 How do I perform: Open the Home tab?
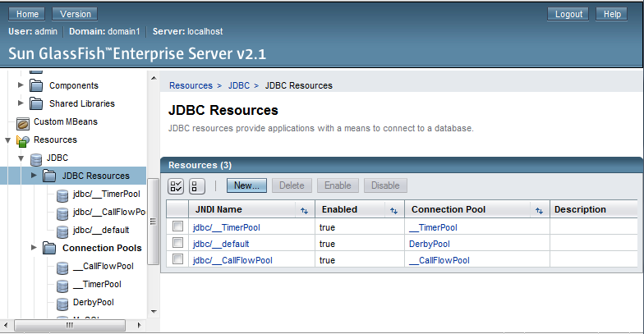[x=27, y=14]
